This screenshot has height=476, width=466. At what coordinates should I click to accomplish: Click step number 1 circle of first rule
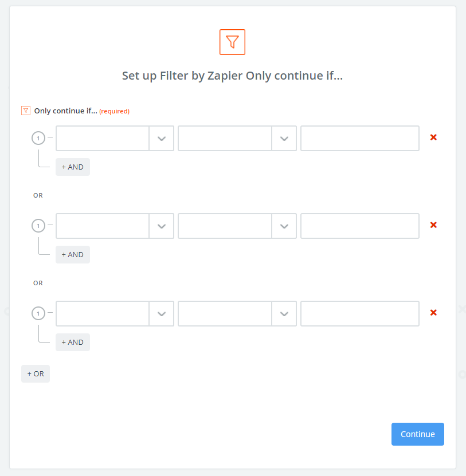[x=38, y=138]
